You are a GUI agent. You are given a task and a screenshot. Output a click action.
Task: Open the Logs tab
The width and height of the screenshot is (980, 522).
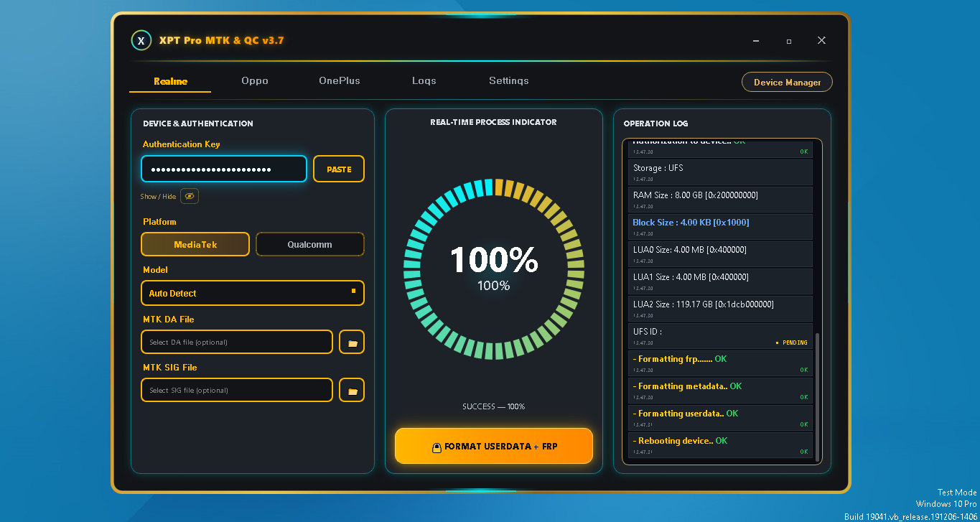click(424, 81)
